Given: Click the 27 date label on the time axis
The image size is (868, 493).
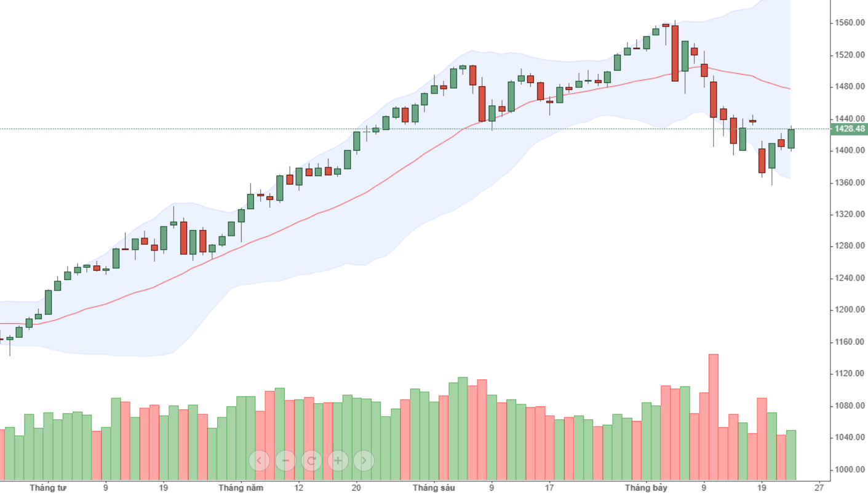Looking at the screenshot, I should [x=818, y=487].
